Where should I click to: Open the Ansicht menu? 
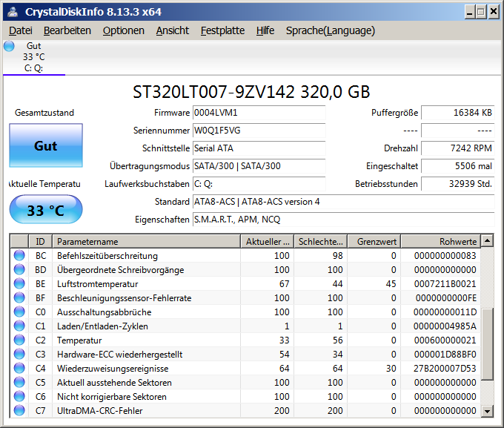pos(173,30)
